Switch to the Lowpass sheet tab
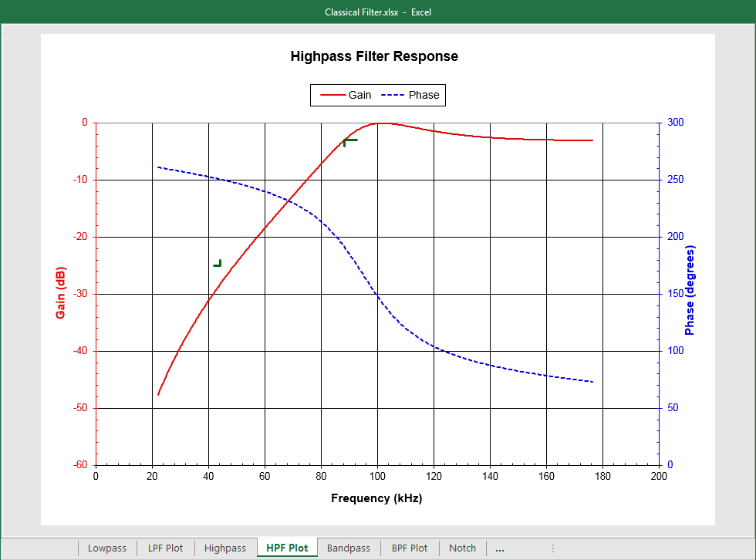Image resolution: width=756 pixels, height=560 pixels. pos(106,548)
